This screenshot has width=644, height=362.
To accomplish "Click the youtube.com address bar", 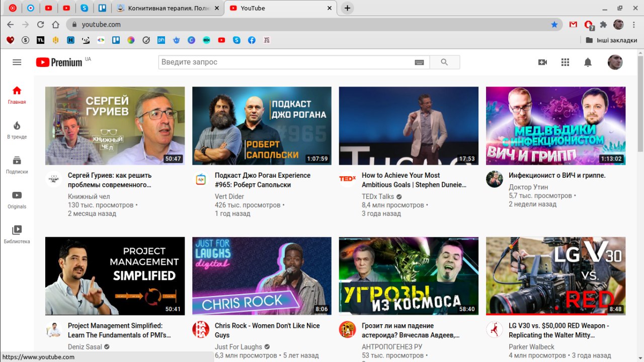I will tap(314, 24).
